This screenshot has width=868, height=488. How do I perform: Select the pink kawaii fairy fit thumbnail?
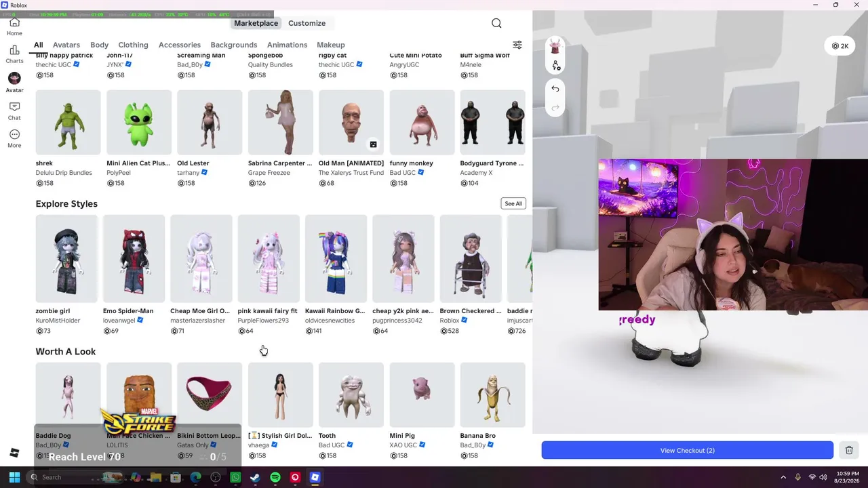click(269, 258)
